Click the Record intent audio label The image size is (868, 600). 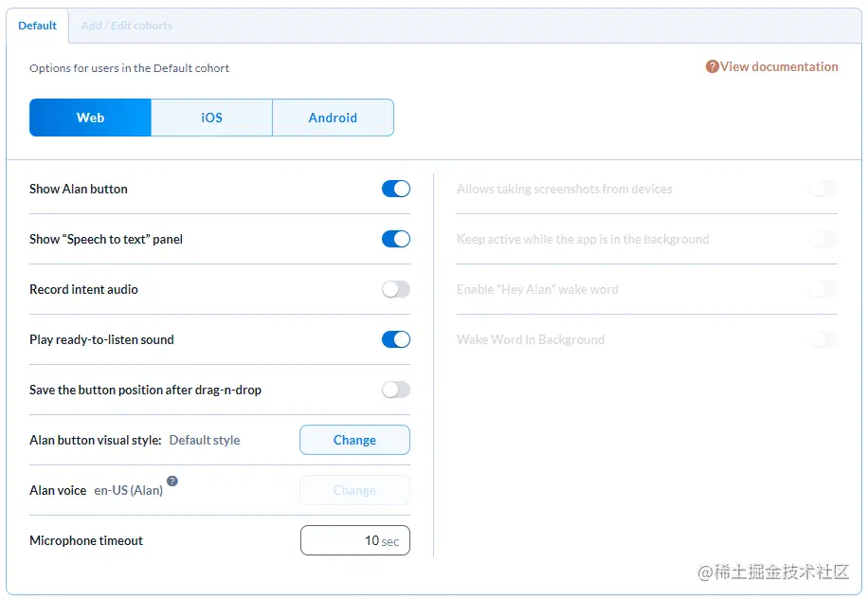click(83, 289)
